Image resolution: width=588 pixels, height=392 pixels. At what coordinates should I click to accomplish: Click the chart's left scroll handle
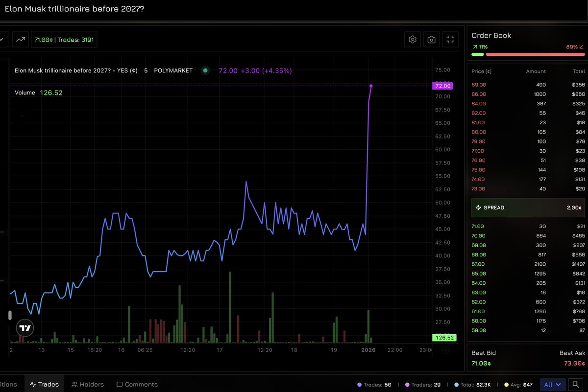pos(10,315)
